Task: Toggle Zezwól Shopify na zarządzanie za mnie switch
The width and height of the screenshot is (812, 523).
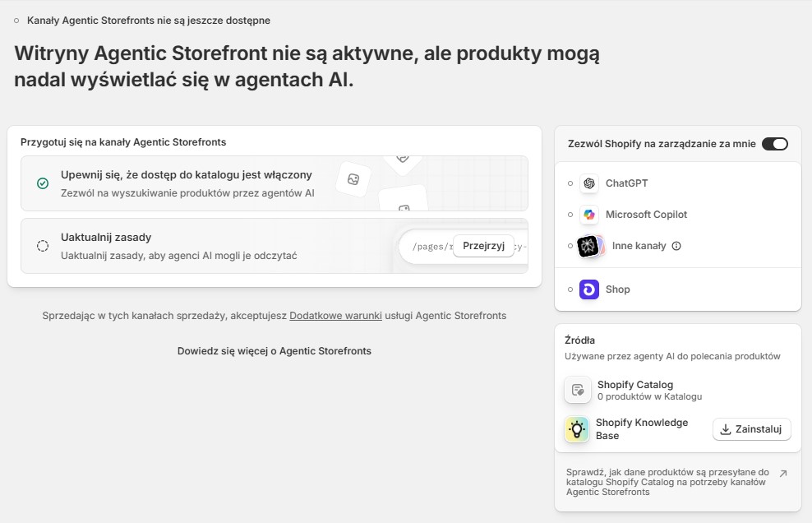Action: (x=775, y=144)
